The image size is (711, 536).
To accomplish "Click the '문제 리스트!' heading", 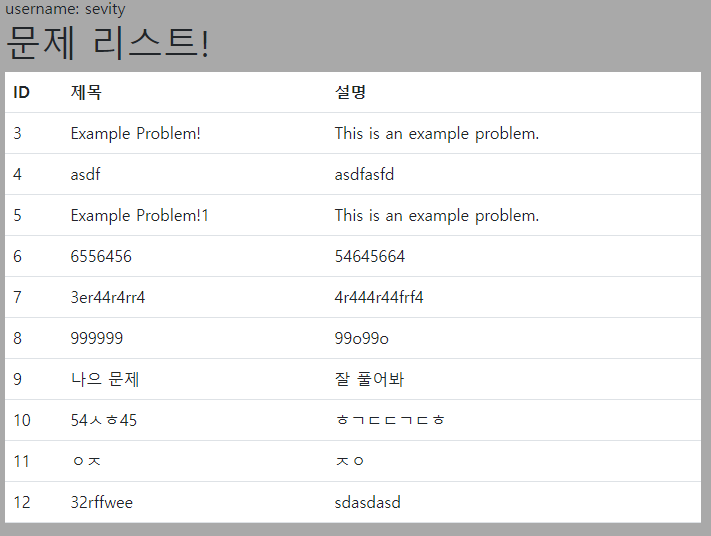I will (x=107, y=43).
